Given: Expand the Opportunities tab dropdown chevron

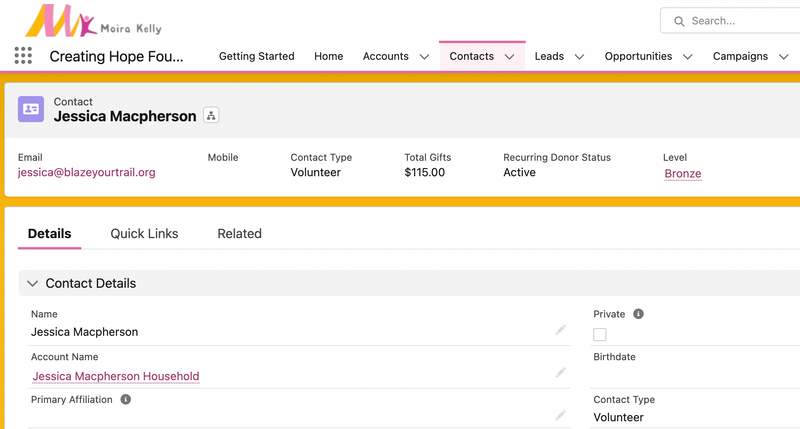Looking at the screenshot, I should 687,57.
